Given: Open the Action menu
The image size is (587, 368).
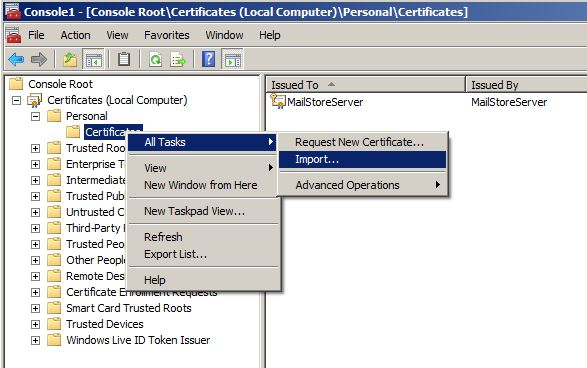Looking at the screenshot, I should tap(75, 35).
